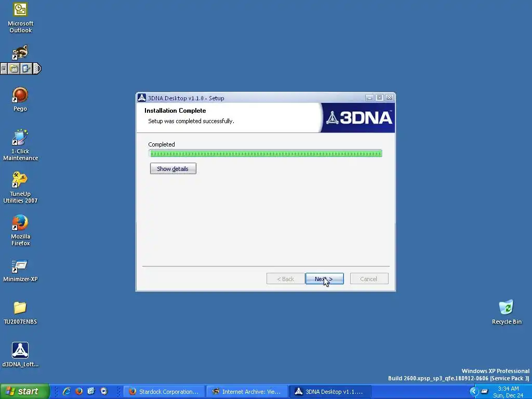
Task: Click the maximize button on the setup window
Action: 379,98
